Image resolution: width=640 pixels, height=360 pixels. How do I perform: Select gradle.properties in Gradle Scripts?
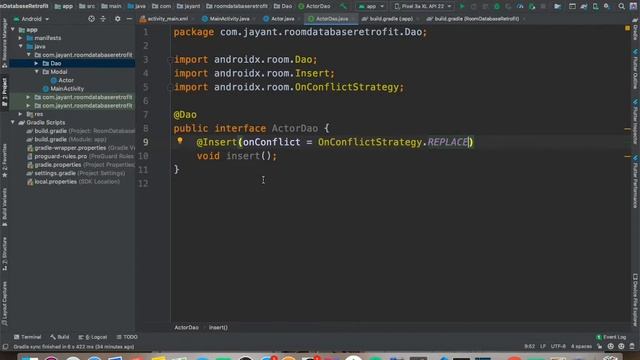click(58, 165)
